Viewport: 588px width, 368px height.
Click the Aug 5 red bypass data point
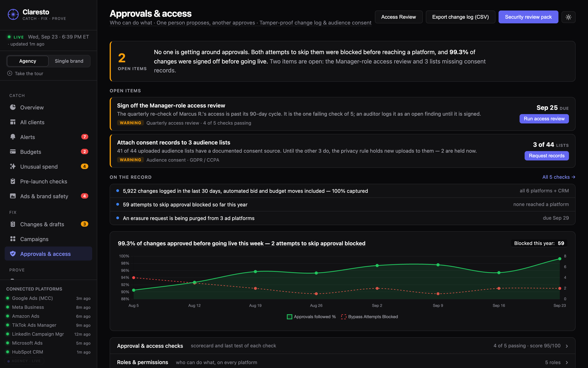(x=134, y=277)
